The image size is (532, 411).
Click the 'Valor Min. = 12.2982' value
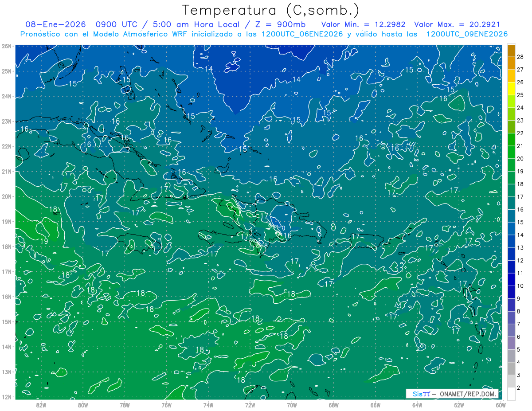[363, 24]
